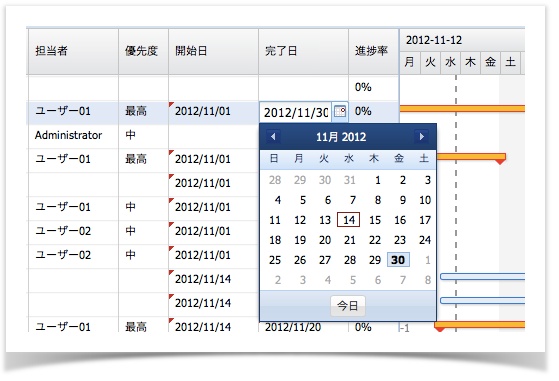Select November 30 in the calendar
Screen dimensions: 559x381
398,260
